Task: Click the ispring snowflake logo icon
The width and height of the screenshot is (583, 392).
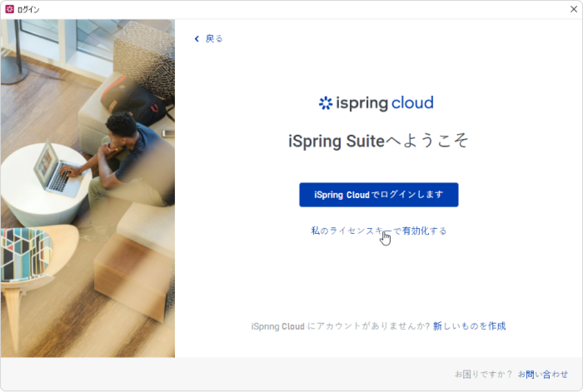Action: [325, 103]
